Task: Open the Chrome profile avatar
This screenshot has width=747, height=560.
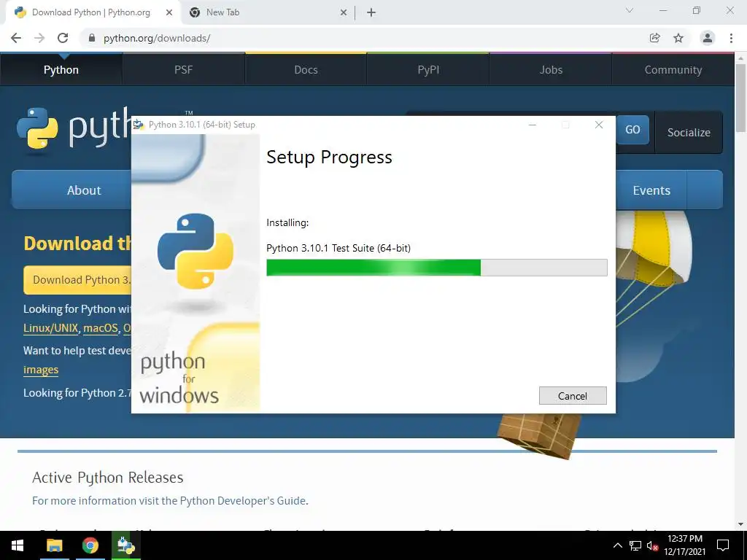Action: coord(708,38)
